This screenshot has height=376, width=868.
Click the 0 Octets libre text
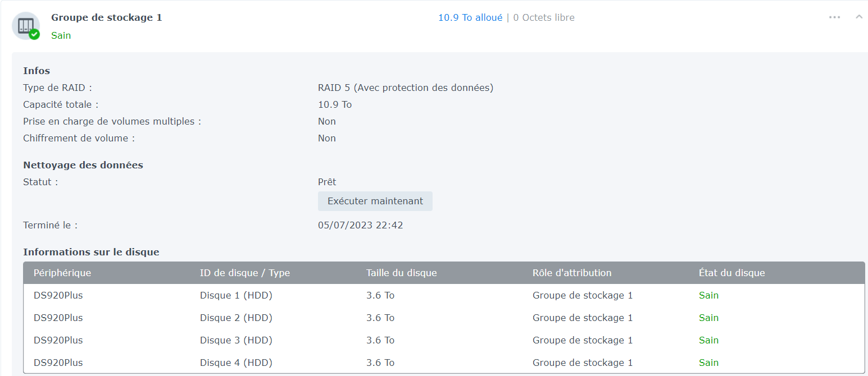coord(544,17)
